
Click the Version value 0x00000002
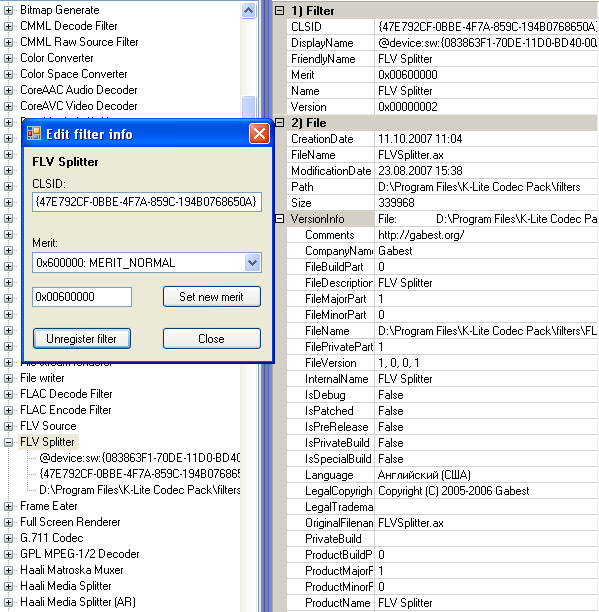[408, 107]
